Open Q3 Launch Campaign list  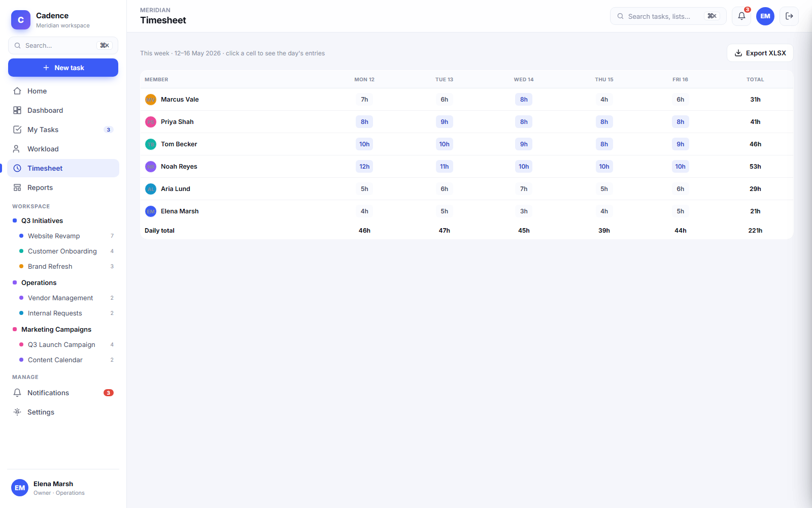66,344
